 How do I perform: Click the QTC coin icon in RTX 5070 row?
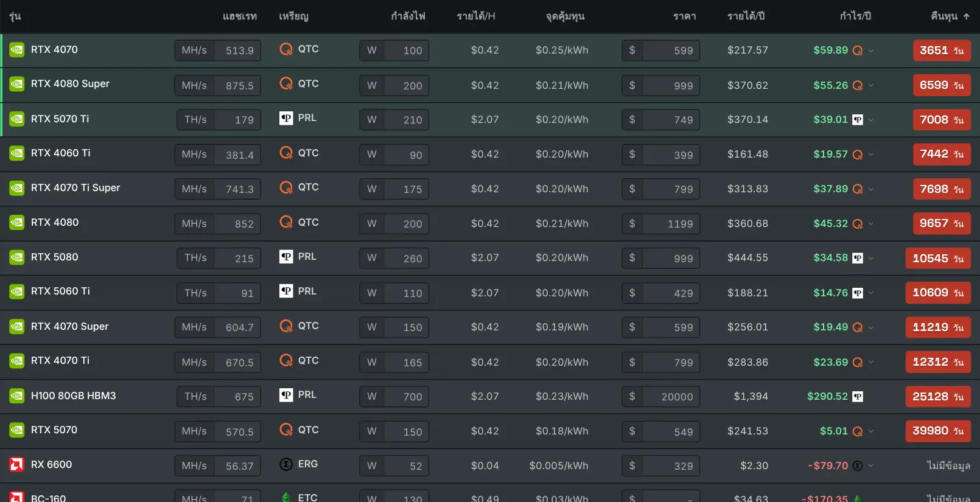click(x=286, y=430)
